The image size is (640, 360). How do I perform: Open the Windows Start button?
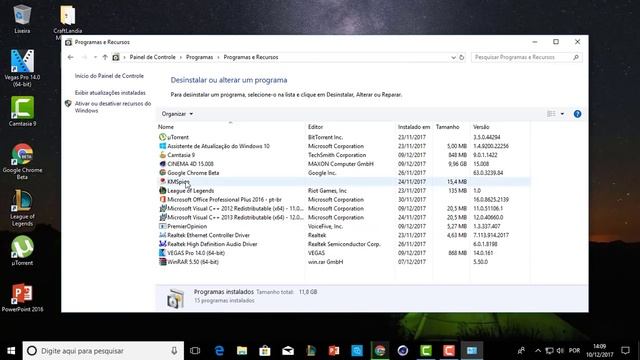tap(11, 351)
